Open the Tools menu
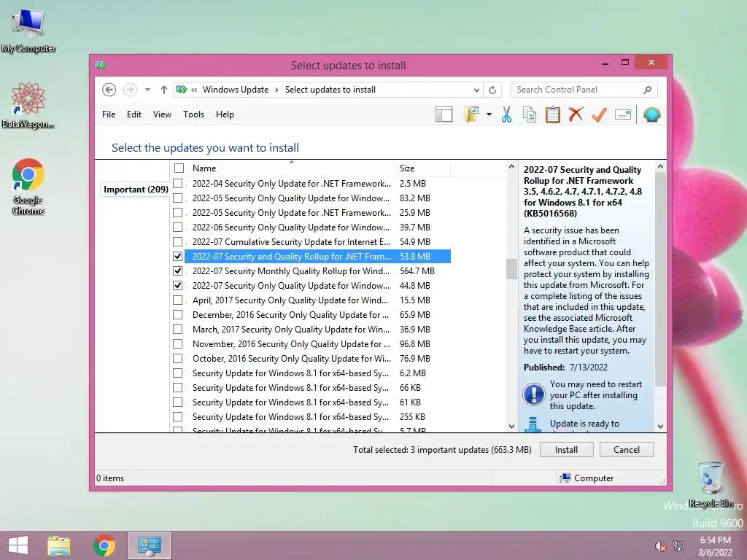Screen dimensions: 747x560 tap(193, 114)
